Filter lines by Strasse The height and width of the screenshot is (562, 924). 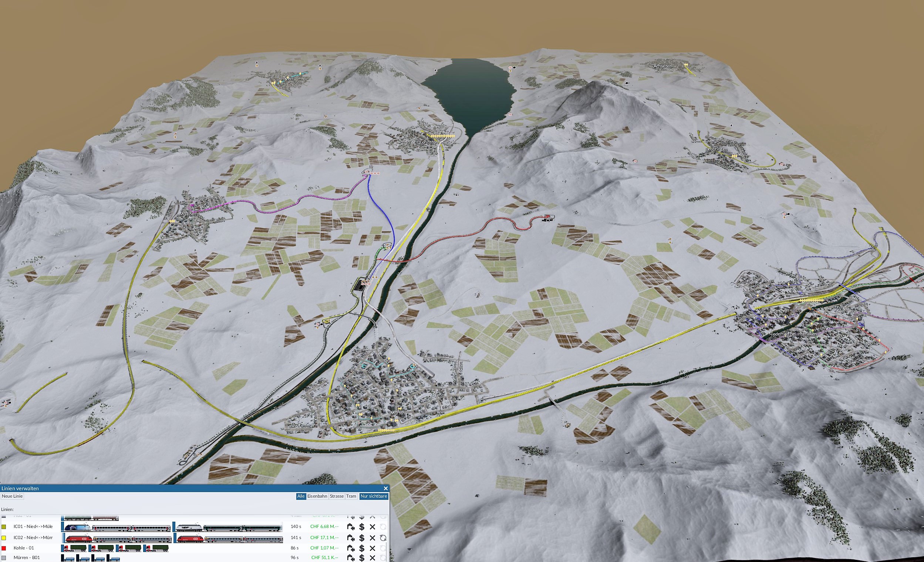tap(336, 496)
